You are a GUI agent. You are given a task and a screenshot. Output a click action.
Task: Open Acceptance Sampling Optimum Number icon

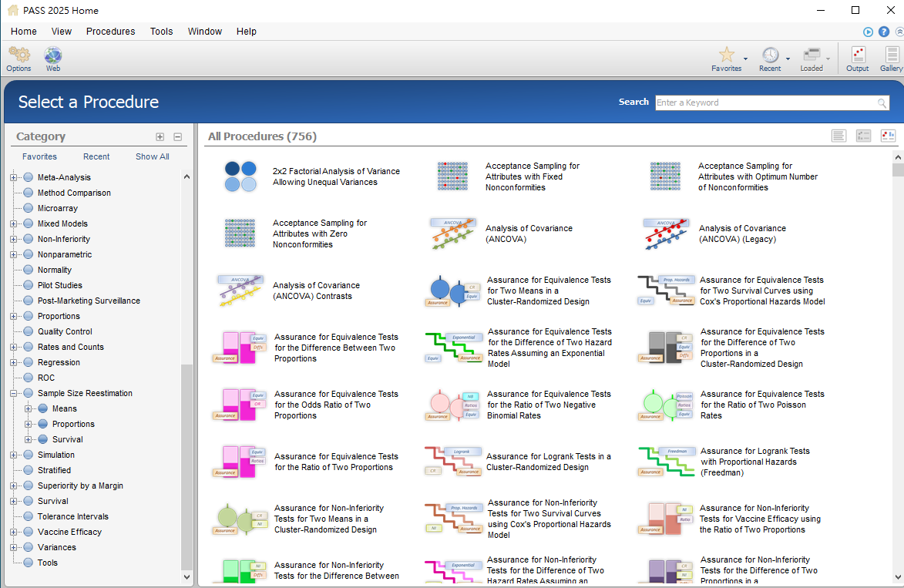(665, 176)
